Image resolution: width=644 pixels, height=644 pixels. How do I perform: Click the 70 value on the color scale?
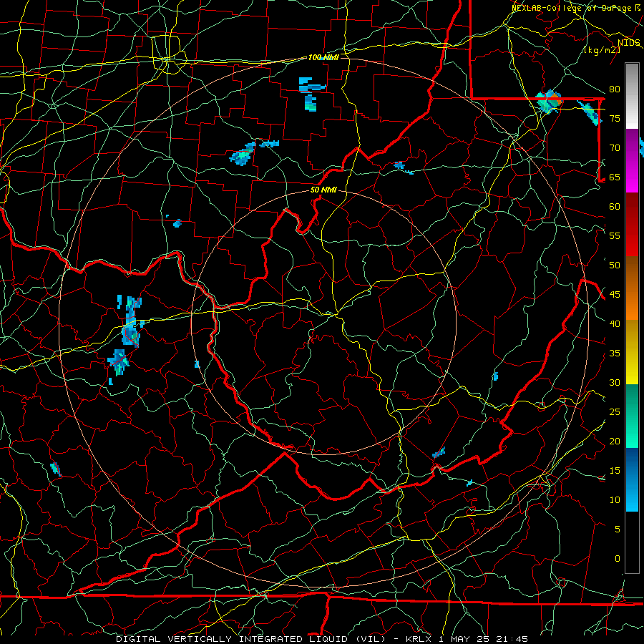tap(615, 148)
